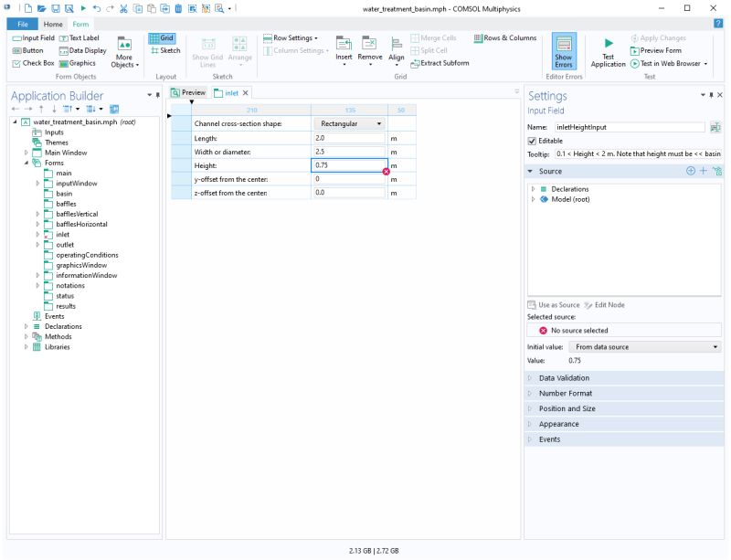Switch to the Form ribbon tab
731x560 pixels.
point(80,24)
